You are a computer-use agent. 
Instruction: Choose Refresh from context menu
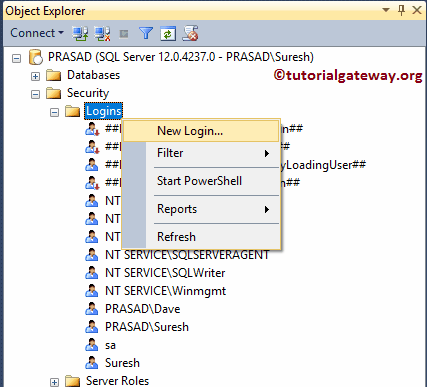tap(201, 237)
